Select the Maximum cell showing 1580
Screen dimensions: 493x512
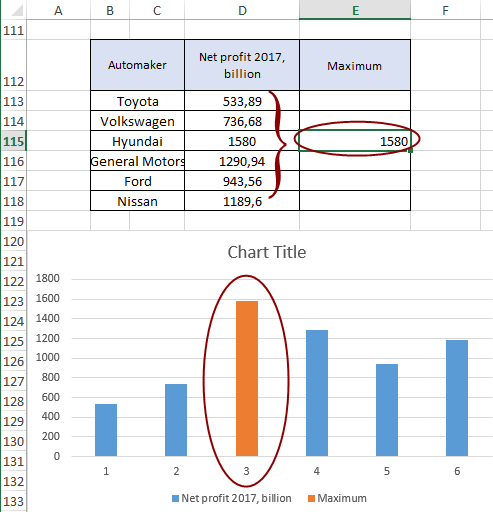pyautogui.click(x=355, y=141)
